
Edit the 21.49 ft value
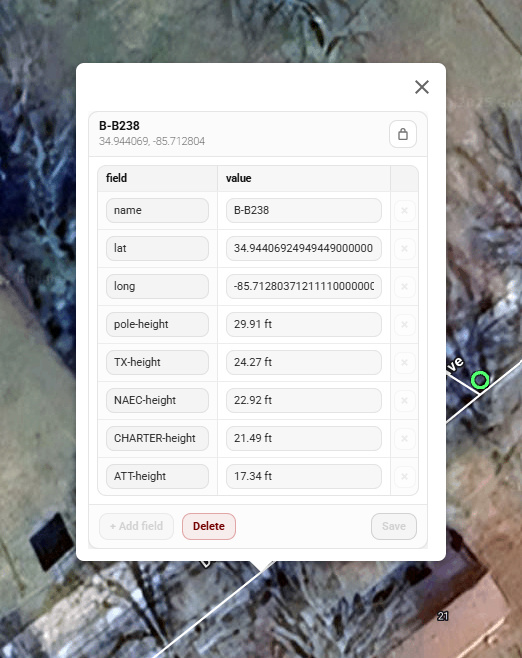(x=304, y=439)
